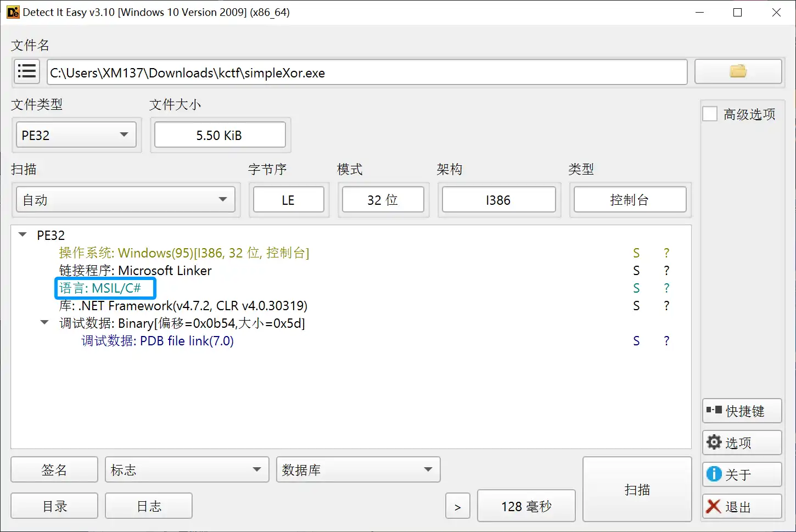Click the large 扫描 scan button
Viewport: 796px width, 532px height.
pos(637,489)
